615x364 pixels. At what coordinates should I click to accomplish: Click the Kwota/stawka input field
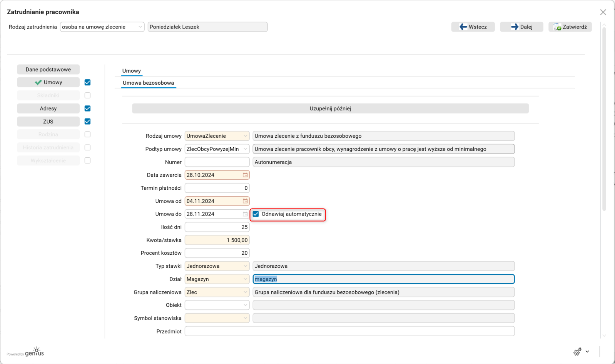[217, 240]
